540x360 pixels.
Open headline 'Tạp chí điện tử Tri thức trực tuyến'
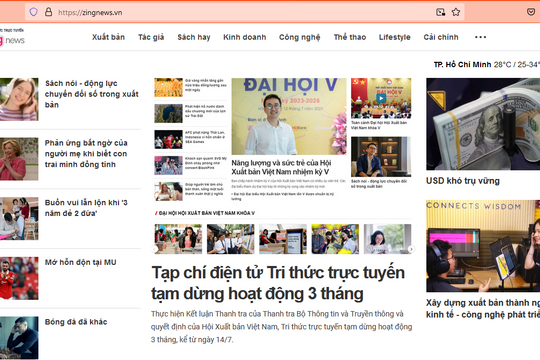pyautogui.click(x=278, y=283)
